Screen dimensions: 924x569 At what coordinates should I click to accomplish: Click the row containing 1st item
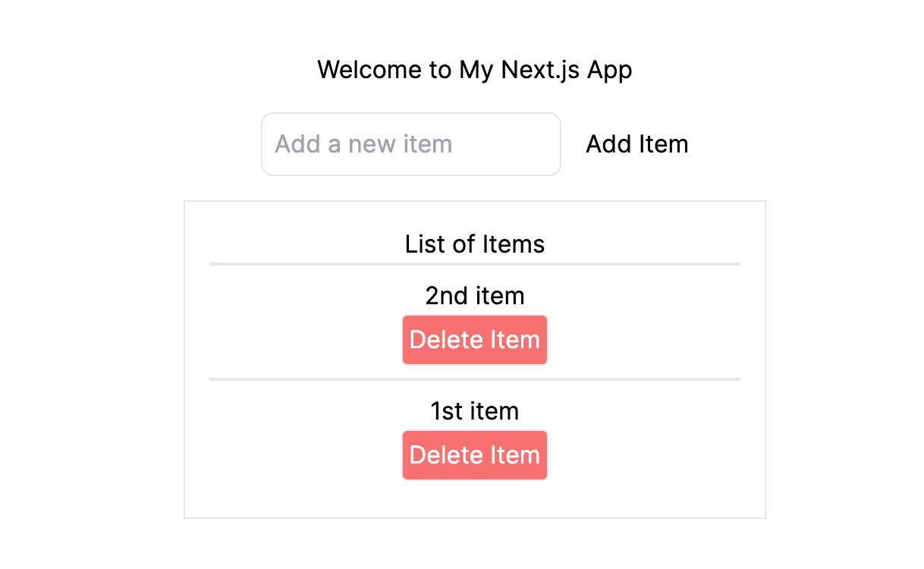475,432
